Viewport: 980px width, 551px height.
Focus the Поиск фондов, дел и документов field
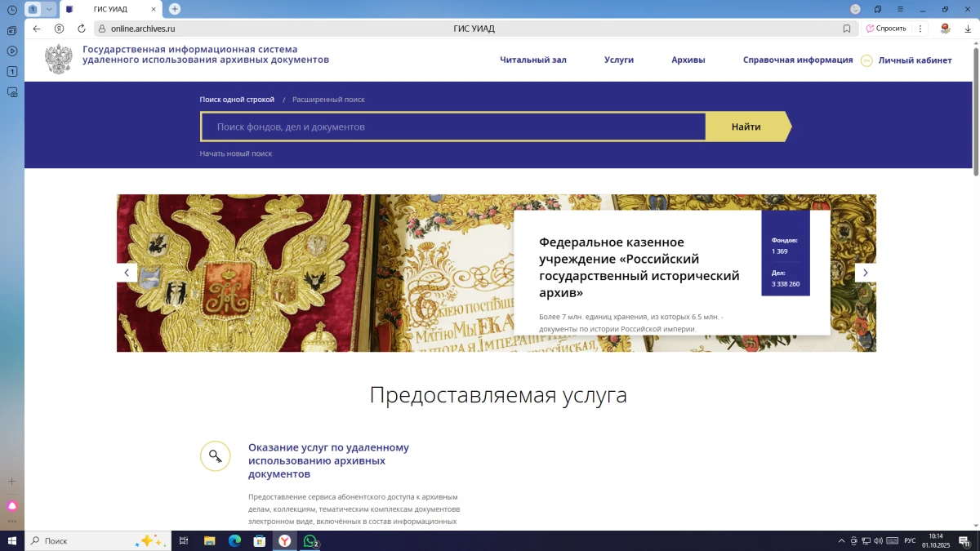[x=453, y=127]
